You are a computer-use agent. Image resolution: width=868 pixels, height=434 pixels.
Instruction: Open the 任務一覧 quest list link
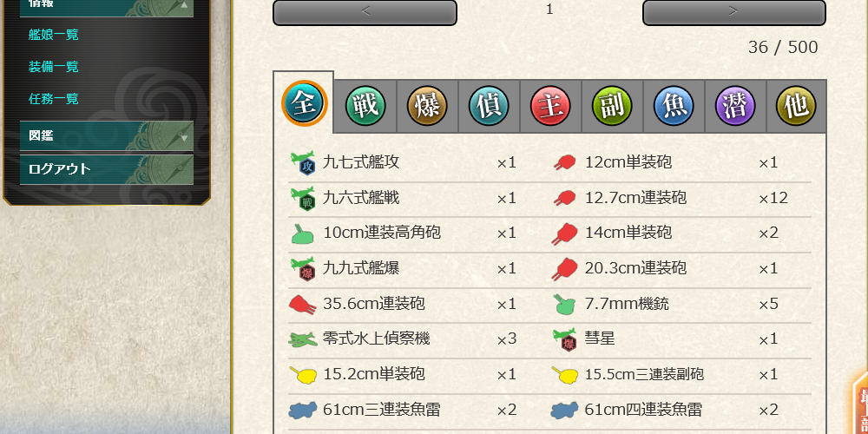[54, 99]
